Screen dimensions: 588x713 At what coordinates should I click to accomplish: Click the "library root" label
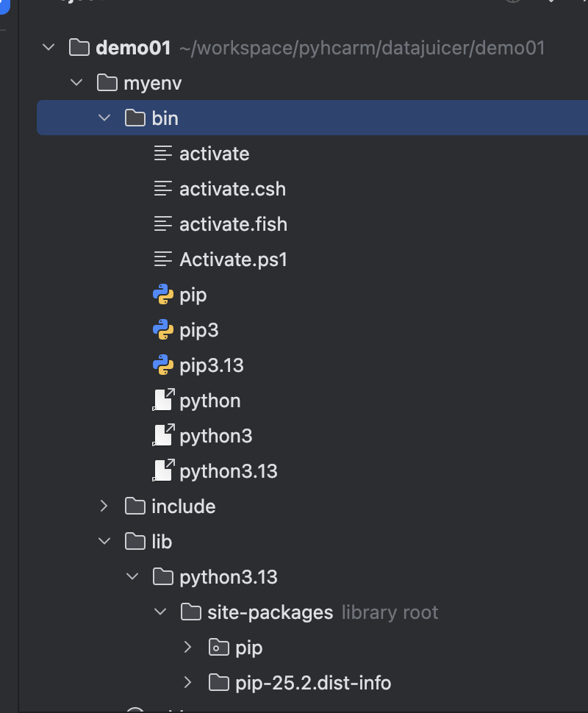390,612
